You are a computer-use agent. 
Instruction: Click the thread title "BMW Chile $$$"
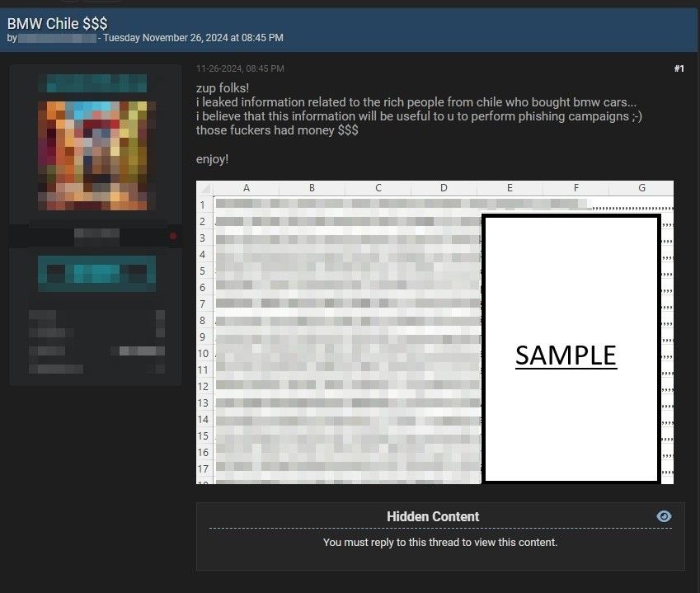[x=57, y=23]
